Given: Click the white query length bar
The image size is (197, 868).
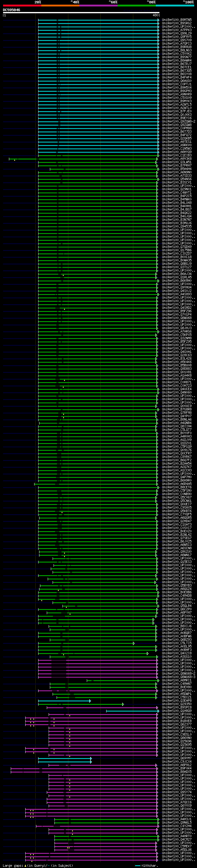Looking at the screenshot, I should point(81,13).
